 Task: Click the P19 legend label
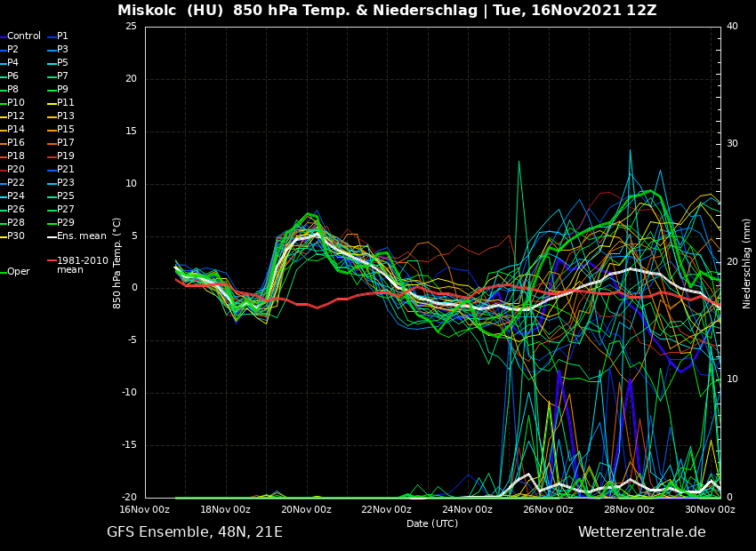pos(66,156)
